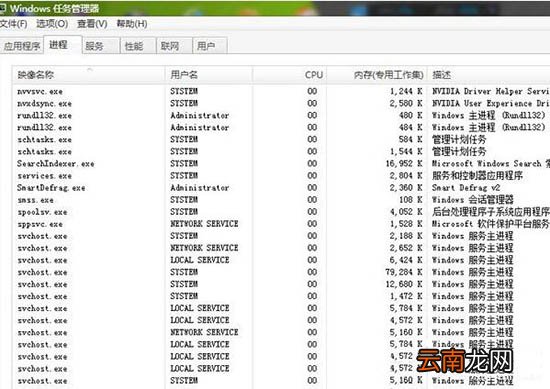Switch to the 应用程序 tab
This screenshot has height=389, width=550.
pos(22,46)
